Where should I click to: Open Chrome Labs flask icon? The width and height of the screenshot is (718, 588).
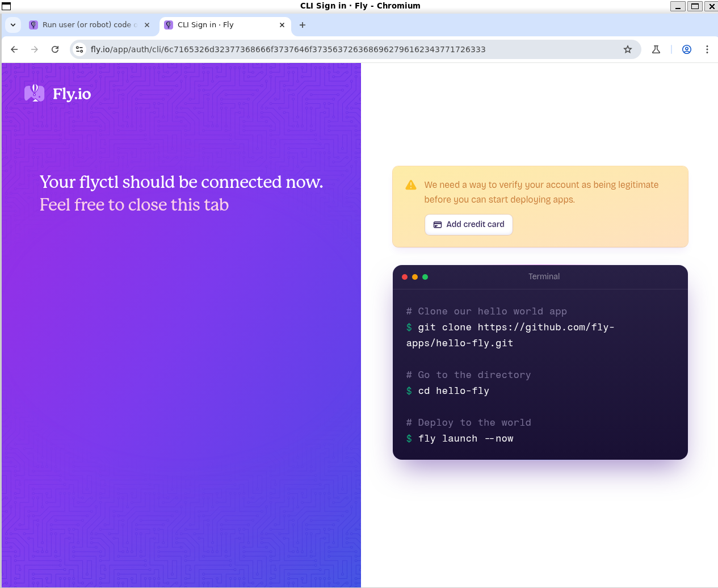click(x=656, y=49)
